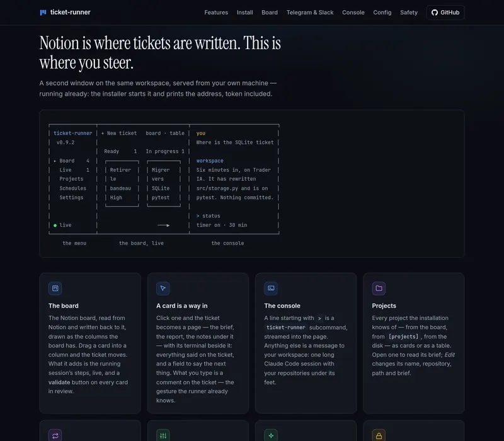Click the arrow beneath the board columns
This screenshot has width=504, height=441.
coord(164,226)
